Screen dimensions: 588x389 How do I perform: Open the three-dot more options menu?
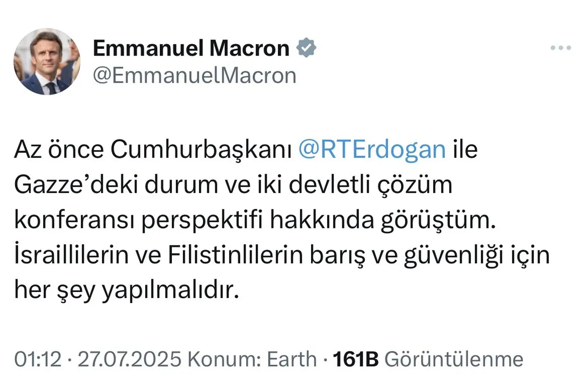[560, 48]
